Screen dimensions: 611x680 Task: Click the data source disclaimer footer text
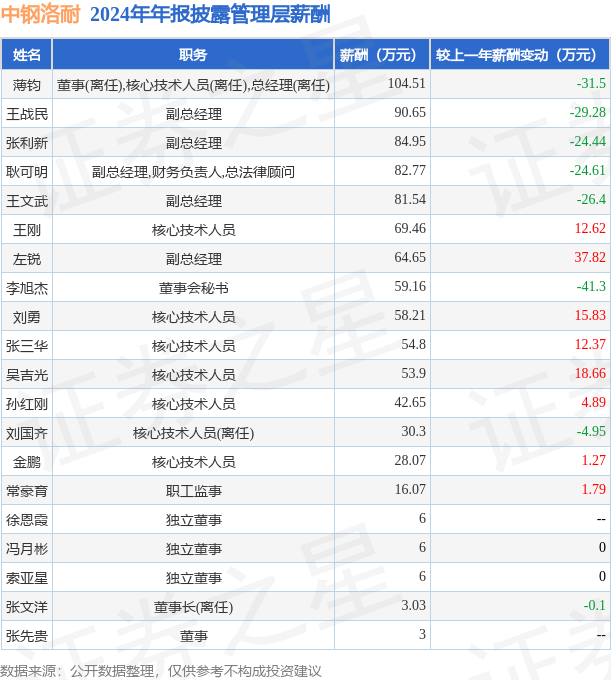[x=160, y=671]
